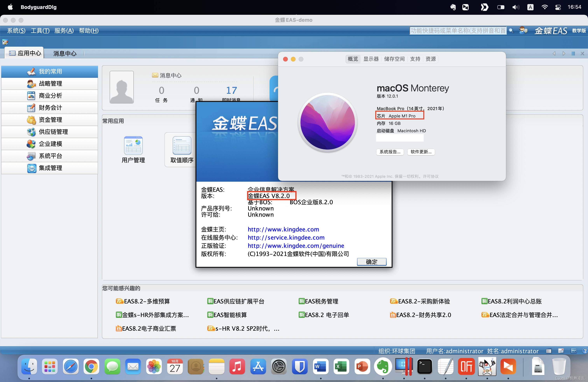
Task: Open the 服务(A) menu
Action: click(x=64, y=31)
